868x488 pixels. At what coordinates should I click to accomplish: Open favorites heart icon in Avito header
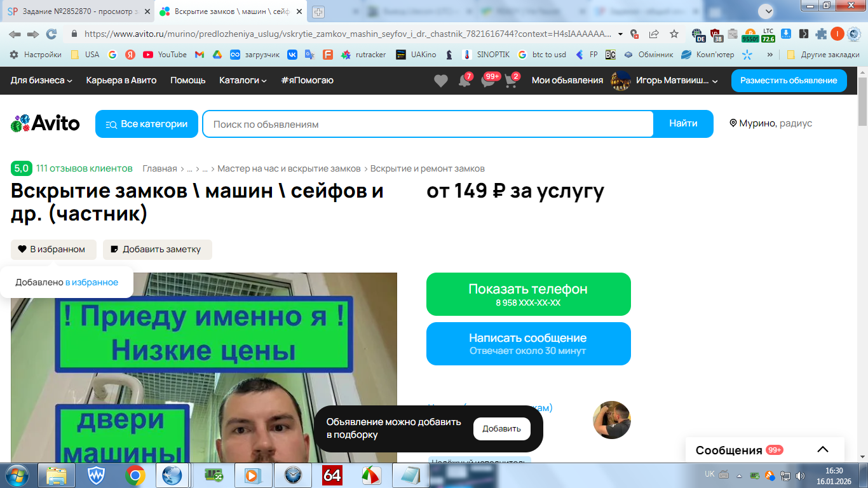coord(440,81)
